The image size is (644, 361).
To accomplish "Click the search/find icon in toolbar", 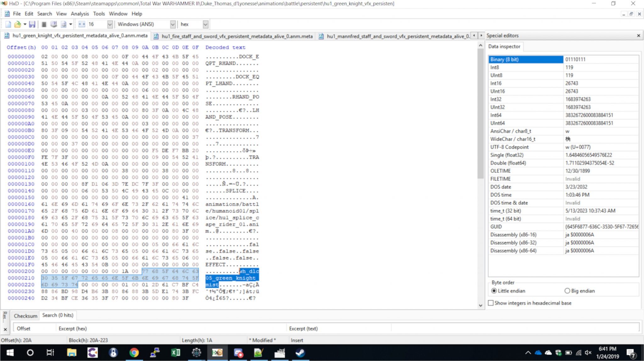I will 44,13.
